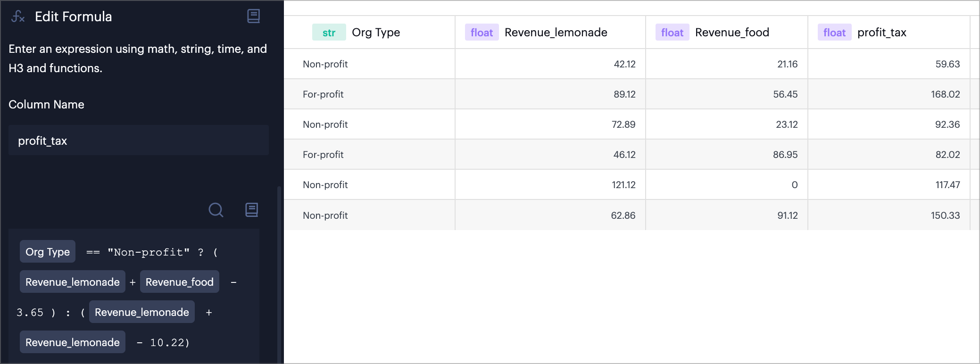Select the Org Type token in the formula
This screenshot has height=364, width=980.
(x=48, y=252)
